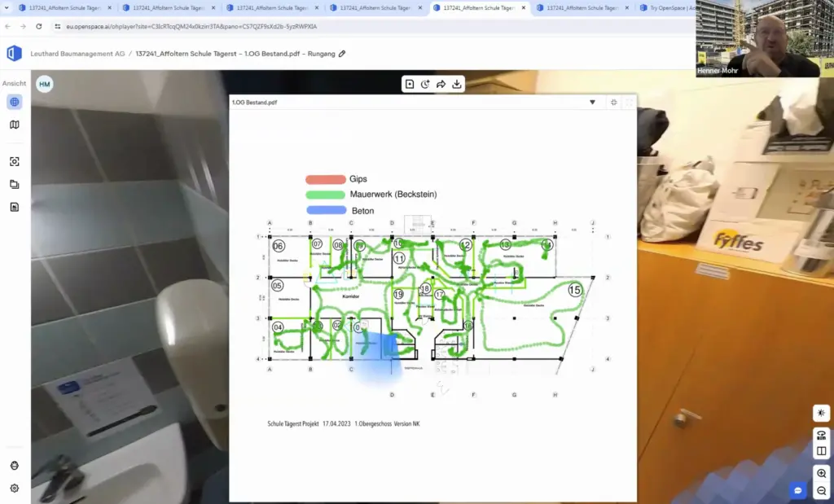Expand the 1.OG Bestand.pdf dropdown arrow

click(x=592, y=103)
